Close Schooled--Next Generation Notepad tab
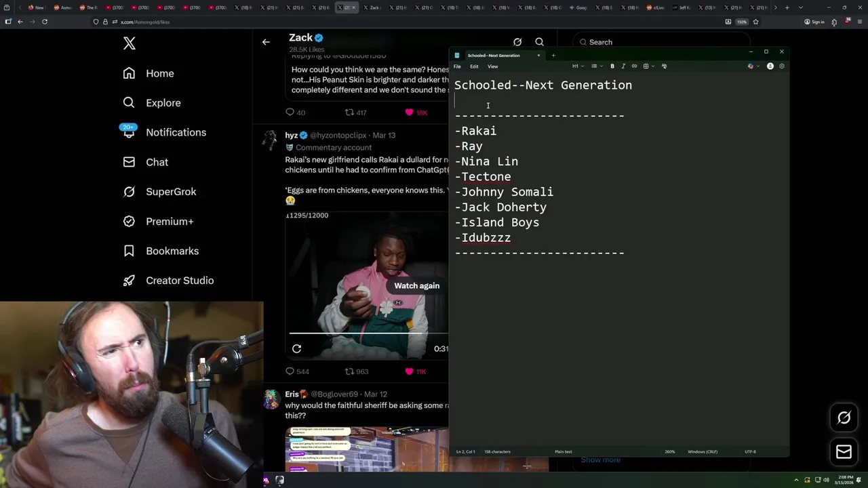 point(538,56)
